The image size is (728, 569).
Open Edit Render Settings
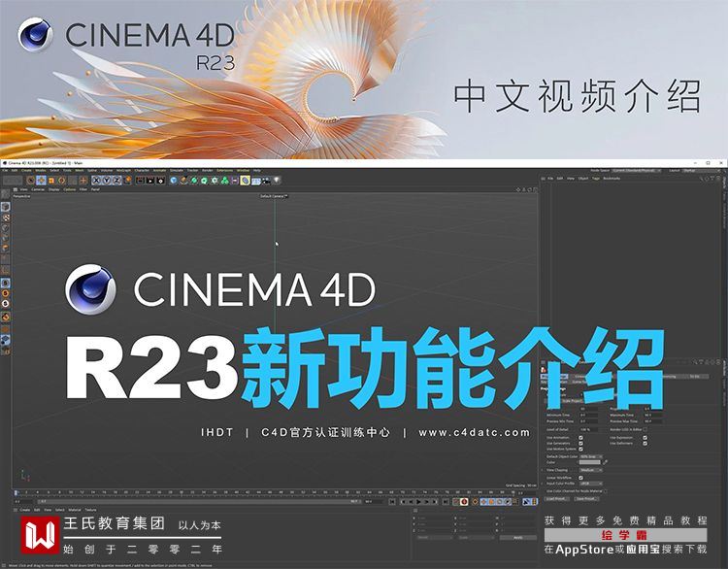[x=160, y=181]
